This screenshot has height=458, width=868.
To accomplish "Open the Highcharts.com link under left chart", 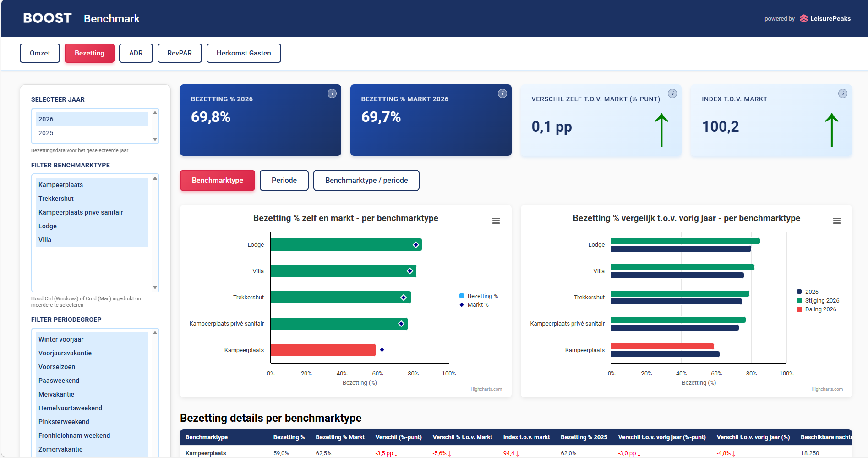I will pyautogui.click(x=486, y=389).
